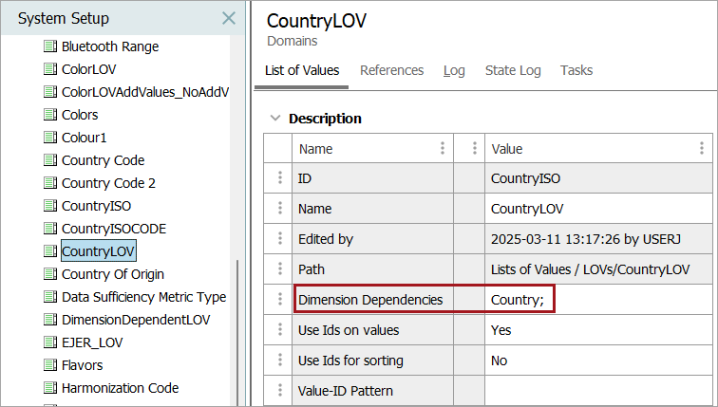This screenshot has width=718, height=407.
Task: Click the EJER_LOV list icon
Action: [x=50, y=342]
